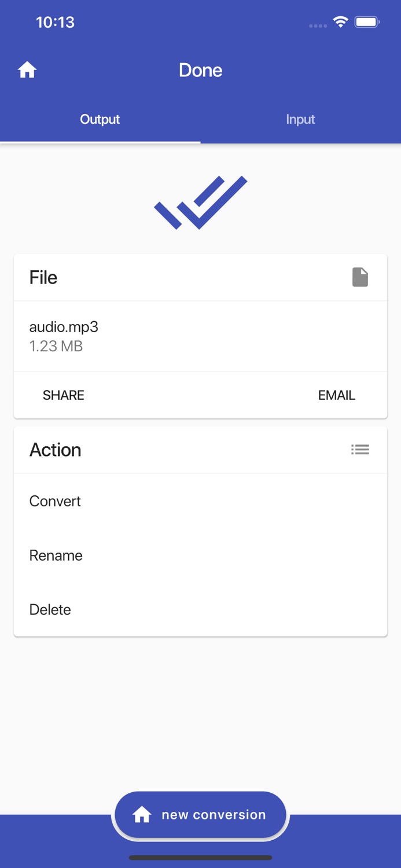The height and width of the screenshot is (868, 401).
Task: Tap the home indicator bar at the bottom
Action: coord(200,858)
